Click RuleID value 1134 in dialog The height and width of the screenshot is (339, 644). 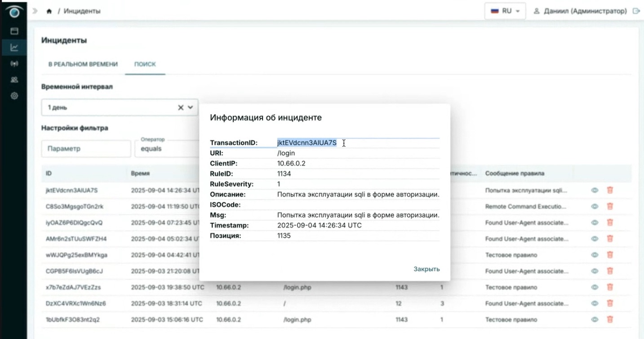tap(284, 174)
